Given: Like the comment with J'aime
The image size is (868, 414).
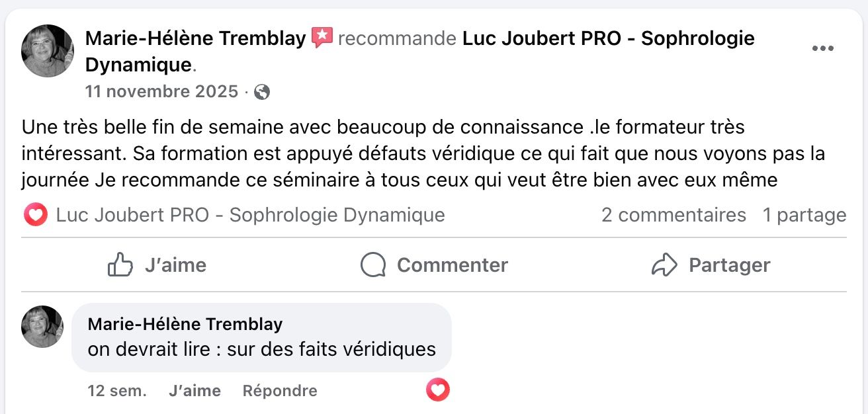Looking at the screenshot, I should coord(195,391).
